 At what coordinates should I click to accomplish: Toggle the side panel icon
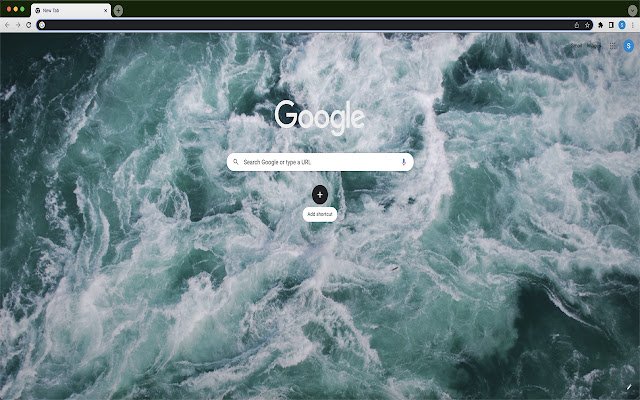tap(611, 25)
